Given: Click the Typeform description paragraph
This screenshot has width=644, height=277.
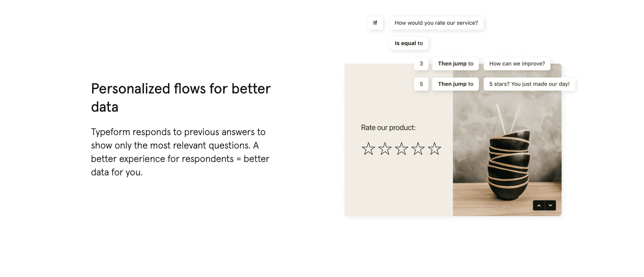Looking at the screenshot, I should coord(180,152).
